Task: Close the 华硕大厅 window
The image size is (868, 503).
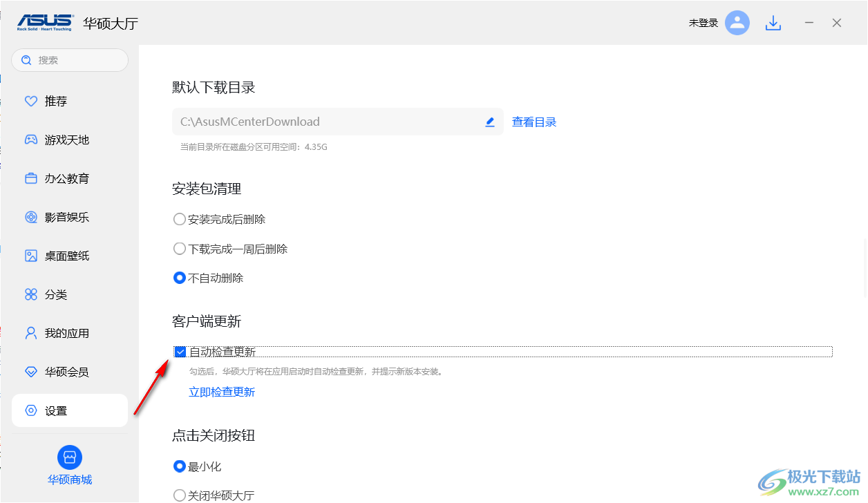Action: click(x=837, y=23)
